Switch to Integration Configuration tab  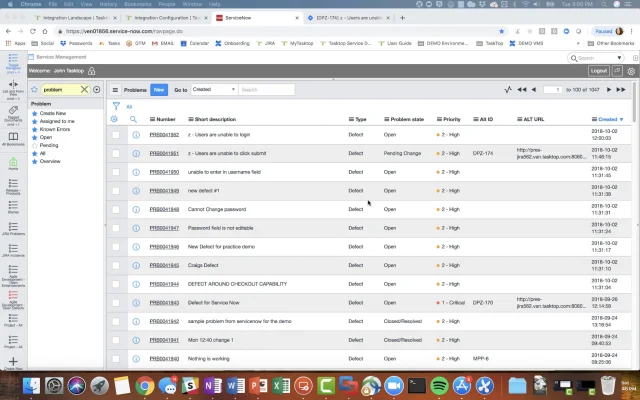tap(167, 18)
